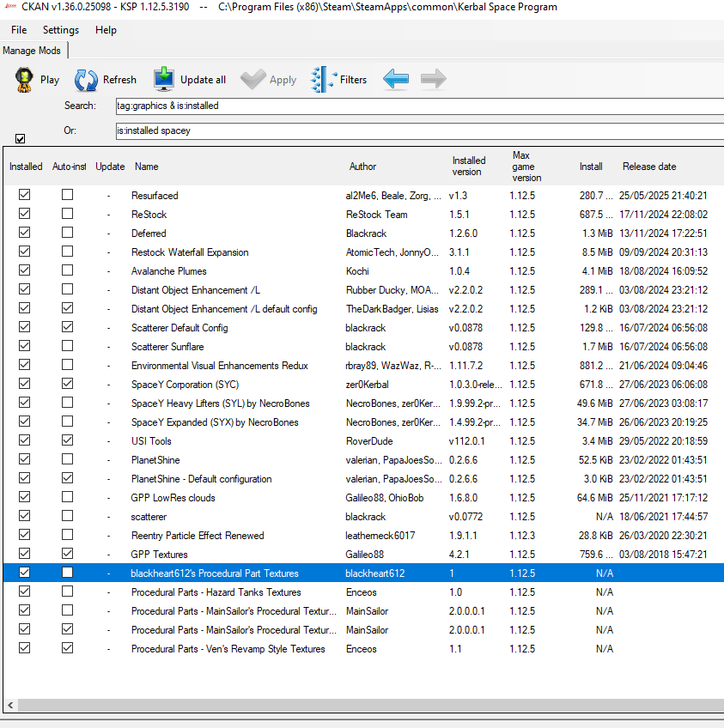Open the Settings menu
This screenshot has width=724, height=728.
click(61, 30)
